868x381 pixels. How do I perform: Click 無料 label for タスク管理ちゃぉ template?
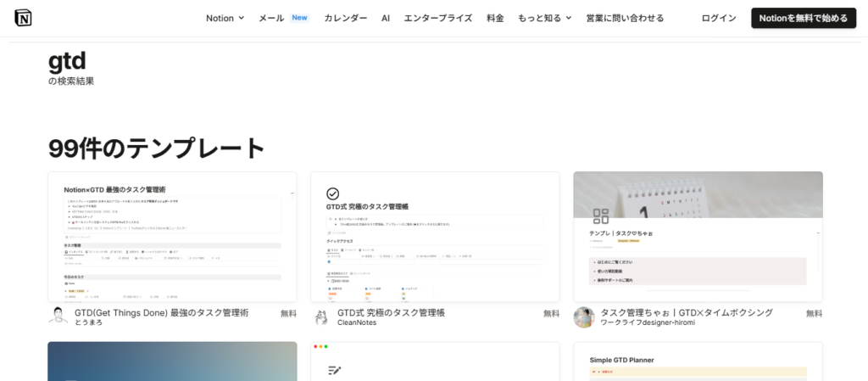click(815, 313)
